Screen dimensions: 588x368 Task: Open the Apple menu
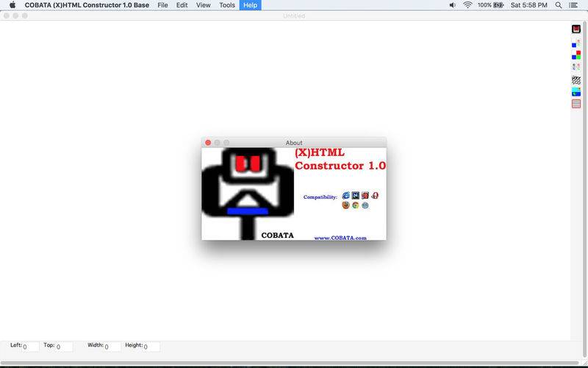(x=12, y=5)
